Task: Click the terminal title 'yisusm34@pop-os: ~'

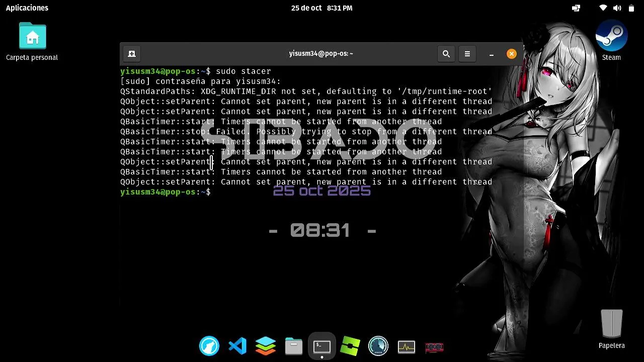Action: click(321, 54)
